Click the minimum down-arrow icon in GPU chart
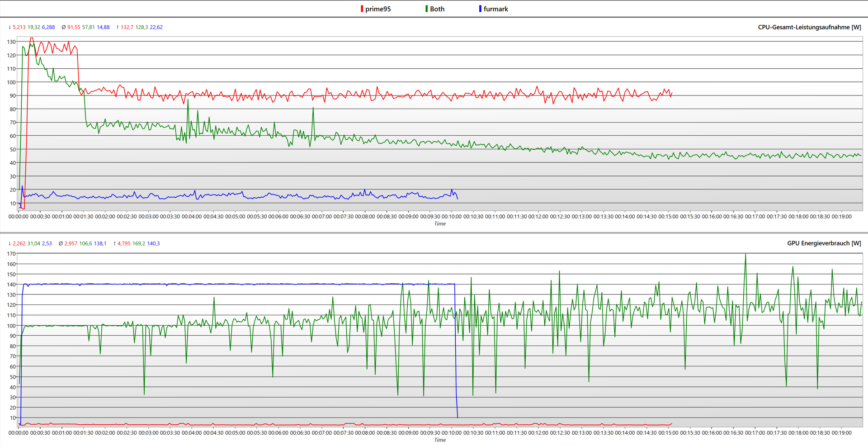Screen dimensions: 868x446 (9, 244)
